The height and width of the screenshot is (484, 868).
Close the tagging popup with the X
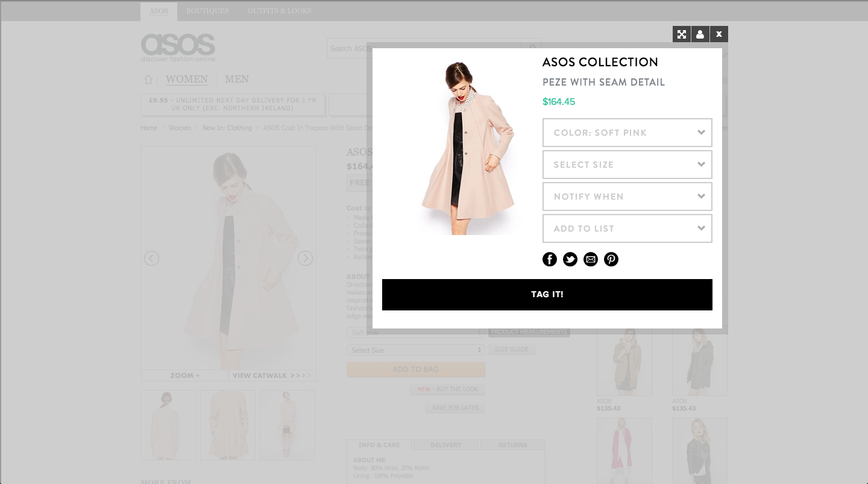pyautogui.click(x=719, y=34)
